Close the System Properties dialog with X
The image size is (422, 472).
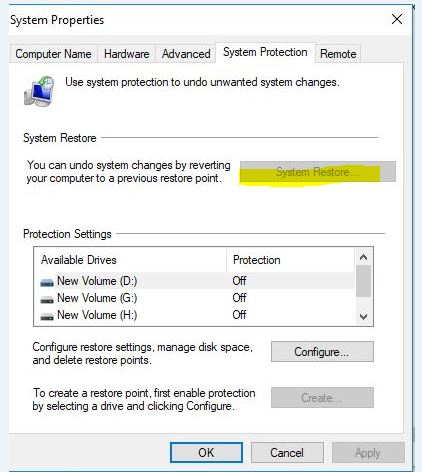coord(397,19)
